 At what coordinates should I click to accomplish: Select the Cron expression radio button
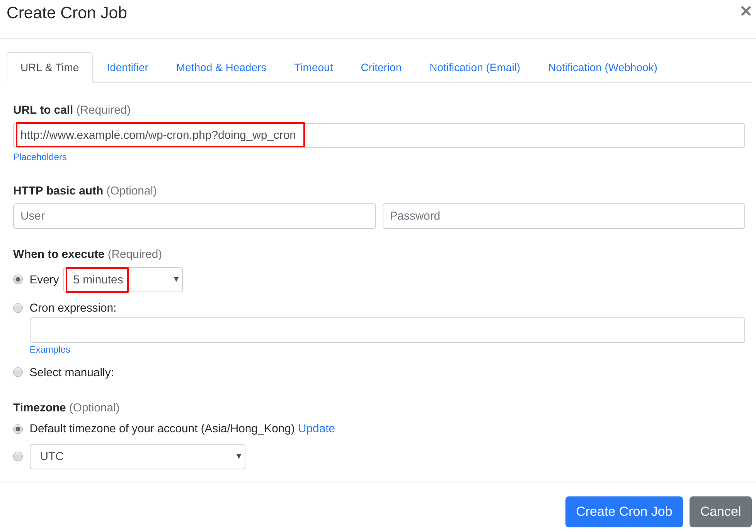pos(19,307)
